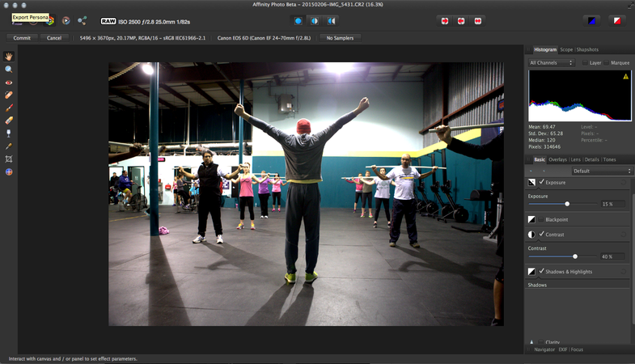Disable the Contrast adjustment checkbox
The image size is (635, 364).
(541, 235)
